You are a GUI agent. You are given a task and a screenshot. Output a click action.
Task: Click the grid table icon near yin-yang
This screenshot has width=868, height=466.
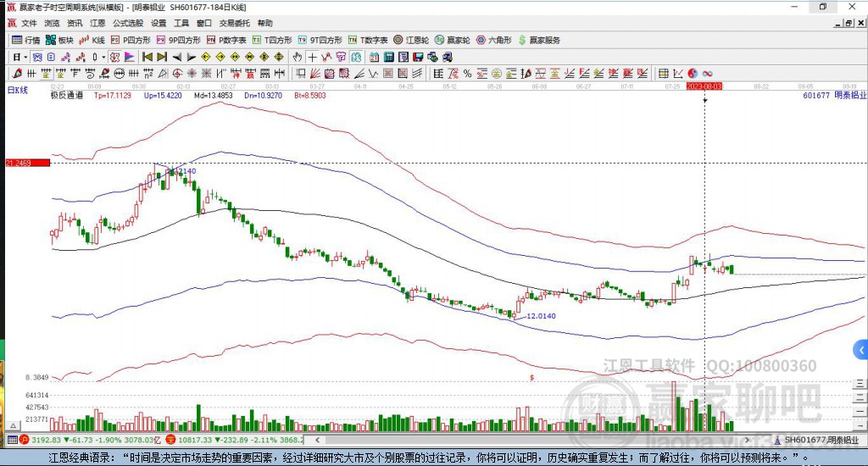663,73
